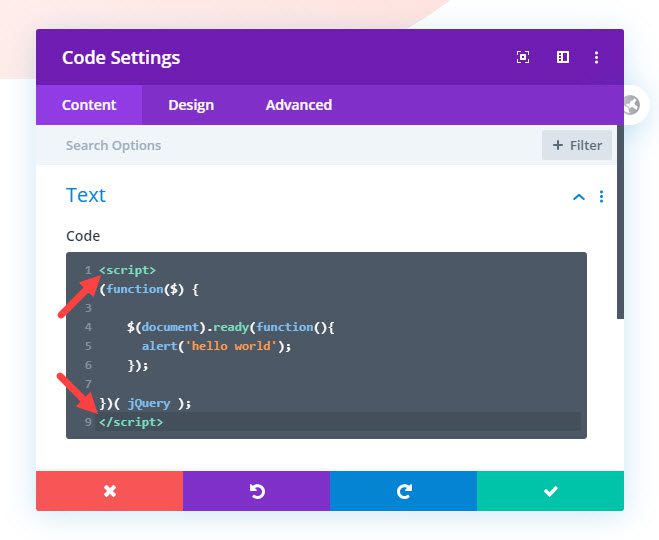
Task: Toggle fullscreen modal icon in header
Action: [522, 57]
